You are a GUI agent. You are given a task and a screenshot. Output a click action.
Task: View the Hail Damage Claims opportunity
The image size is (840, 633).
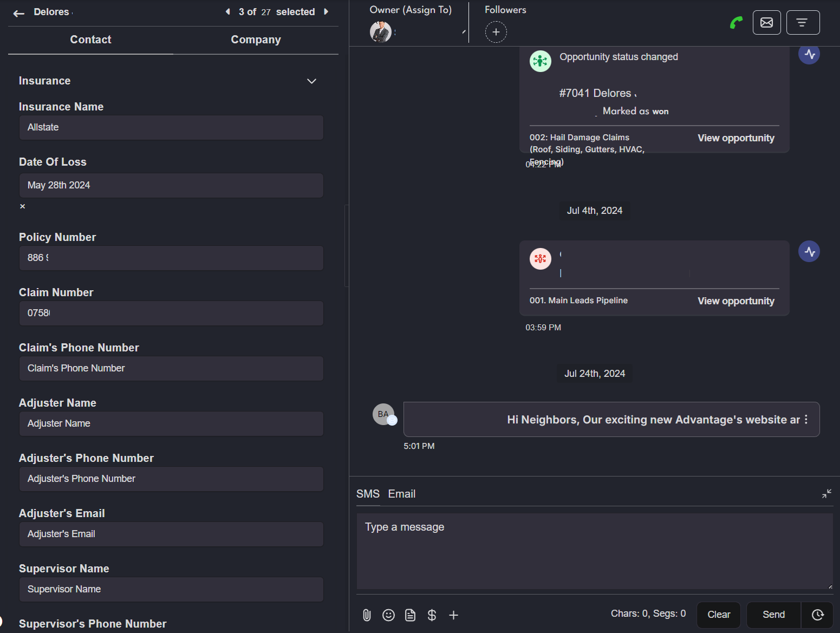click(x=735, y=138)
